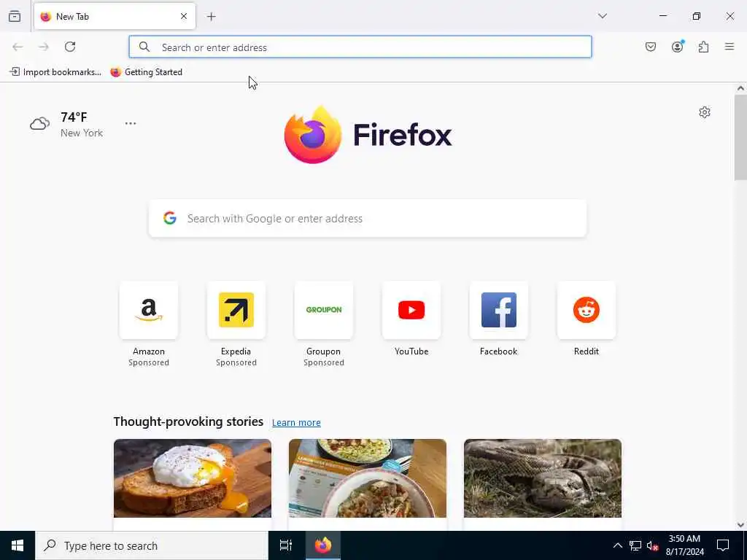
Task: Click Search with Google or enter address
Action: click(x=368, y=218)
